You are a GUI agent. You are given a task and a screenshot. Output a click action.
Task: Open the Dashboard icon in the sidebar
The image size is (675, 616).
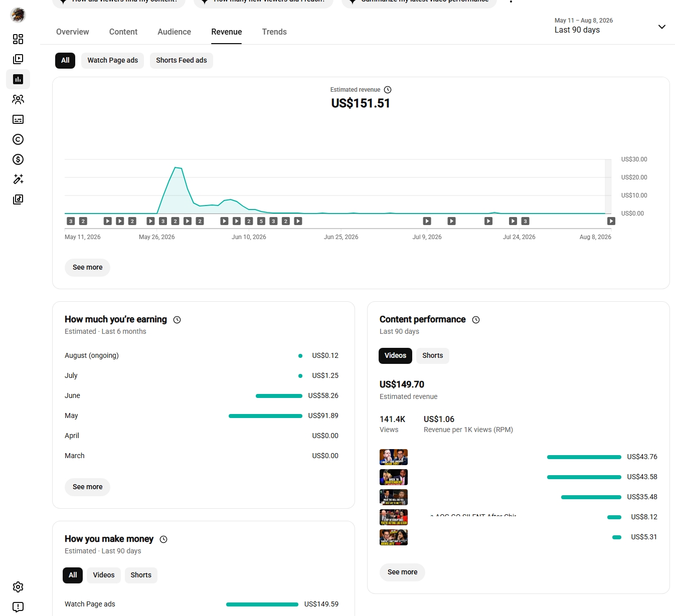(18, 39)
